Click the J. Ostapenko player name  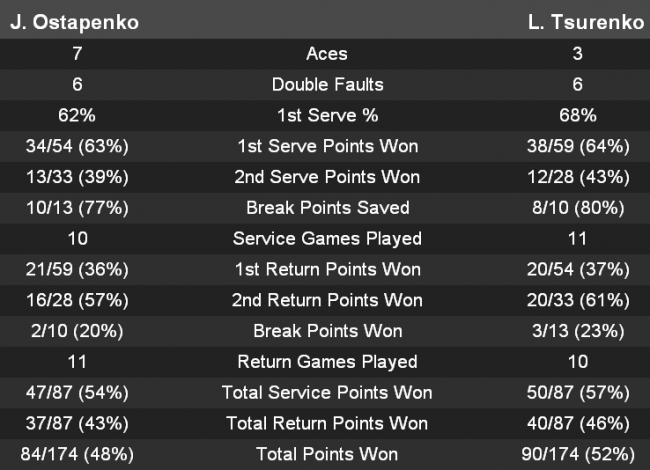point(74,22)
